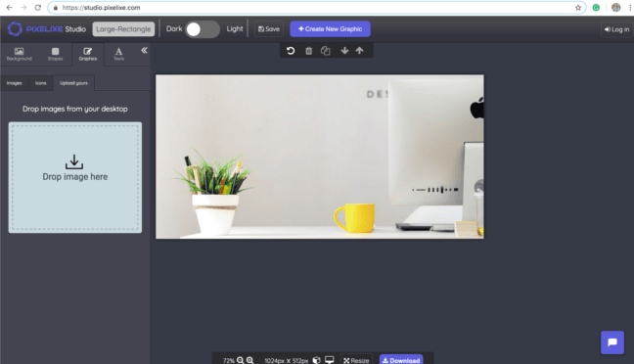The width and height of the screenshot is (634, 364).
Task: Select the Upload yours sub-tab
Action: point(73,83)
